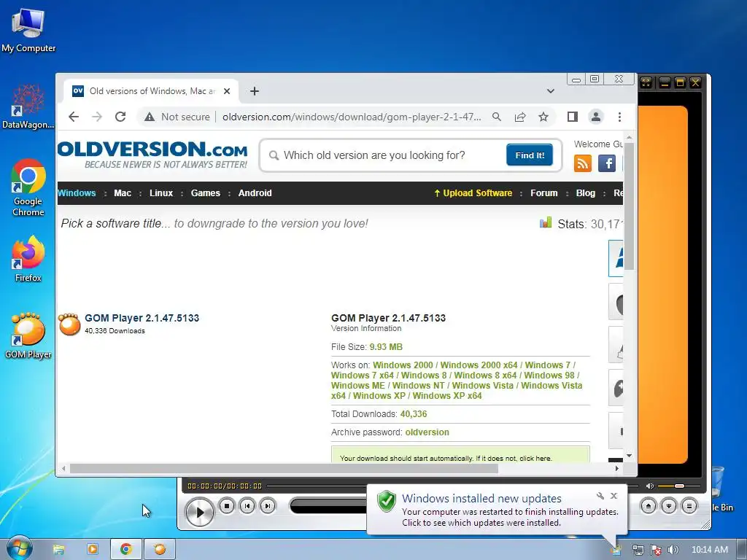The height and width of the screenshot is (560, 747).
Task: Reload the oldversion.com page
Action: [x=120, y=117]
